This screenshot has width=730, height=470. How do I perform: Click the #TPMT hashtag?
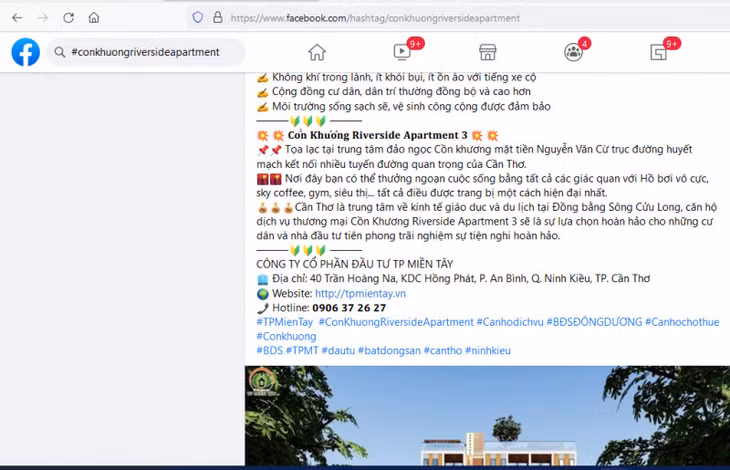coord(302,350)
